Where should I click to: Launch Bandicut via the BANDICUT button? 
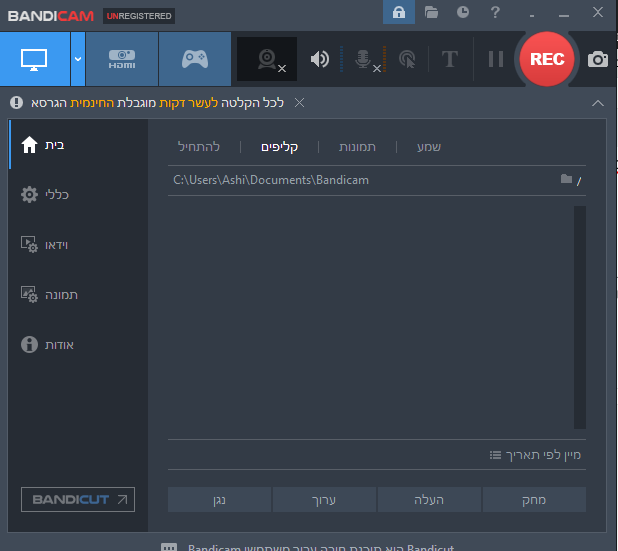[78, 499]
